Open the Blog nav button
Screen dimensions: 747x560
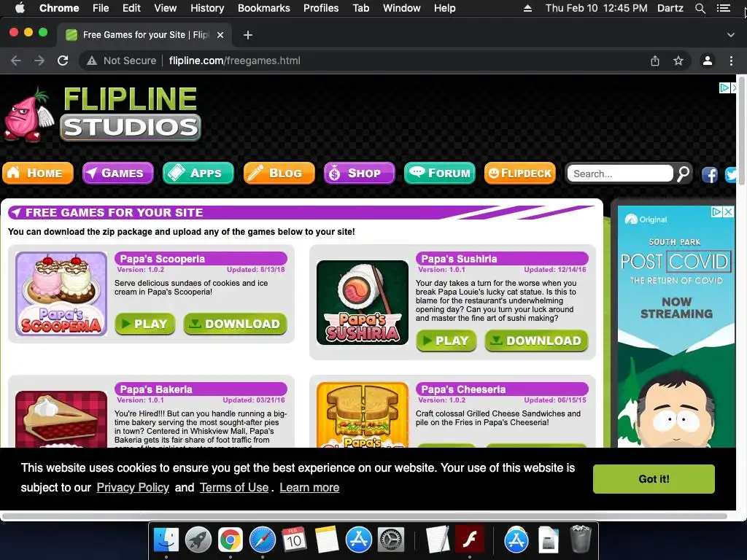coord(279,173)
